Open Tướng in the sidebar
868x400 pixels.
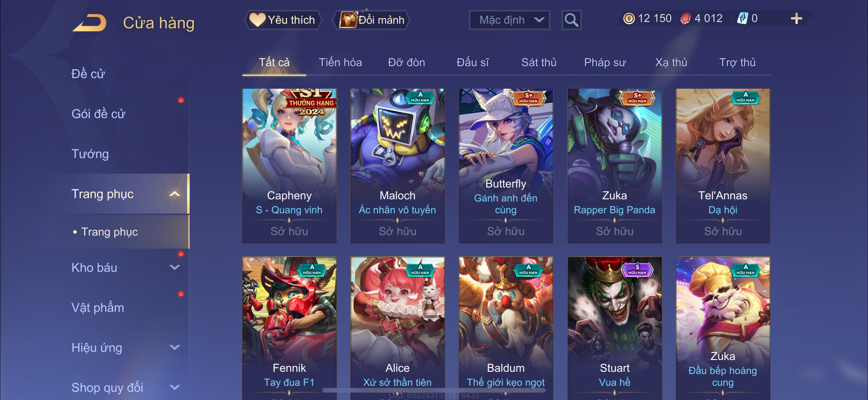90,154
